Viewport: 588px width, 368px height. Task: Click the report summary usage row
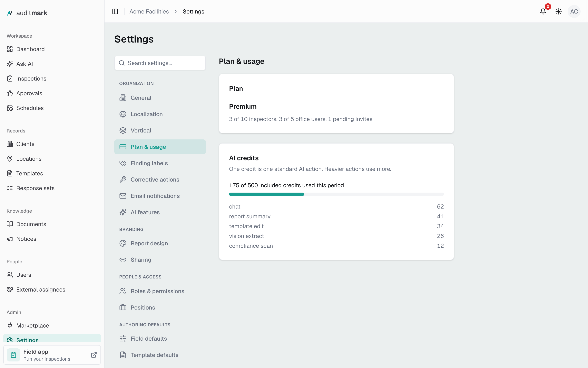click(336, 216)
